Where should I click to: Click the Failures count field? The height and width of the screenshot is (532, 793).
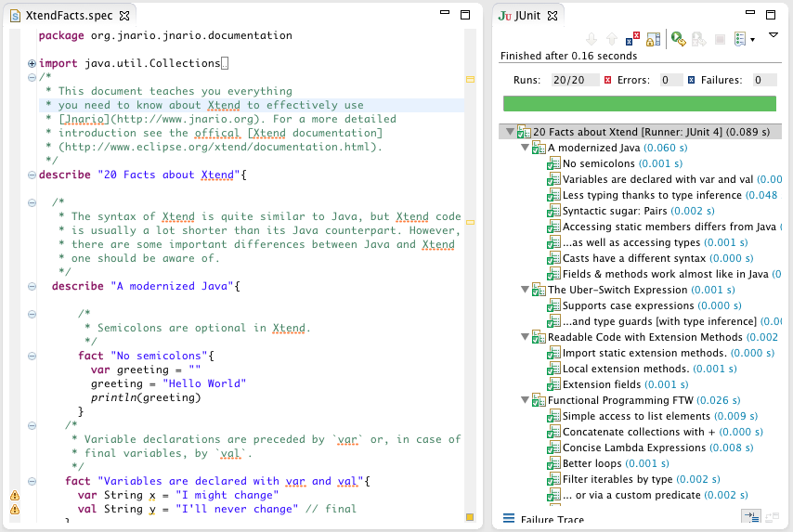coord(763,80)
